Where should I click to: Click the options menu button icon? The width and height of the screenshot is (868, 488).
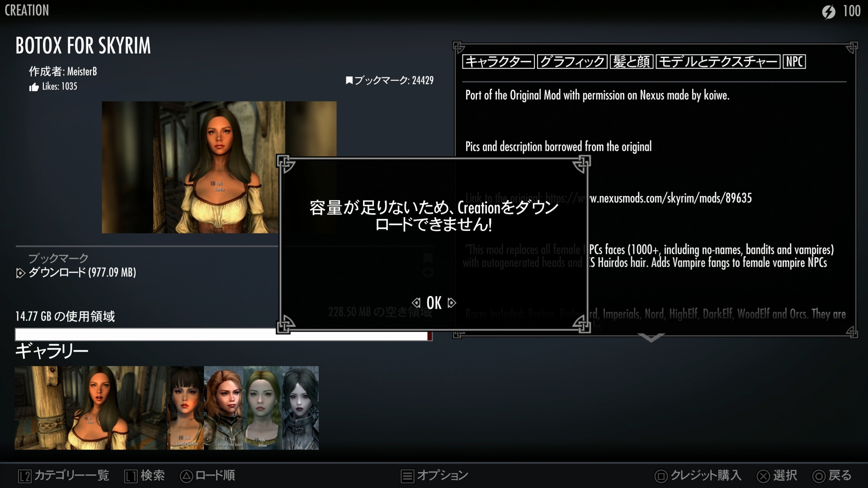coord(407,476)
